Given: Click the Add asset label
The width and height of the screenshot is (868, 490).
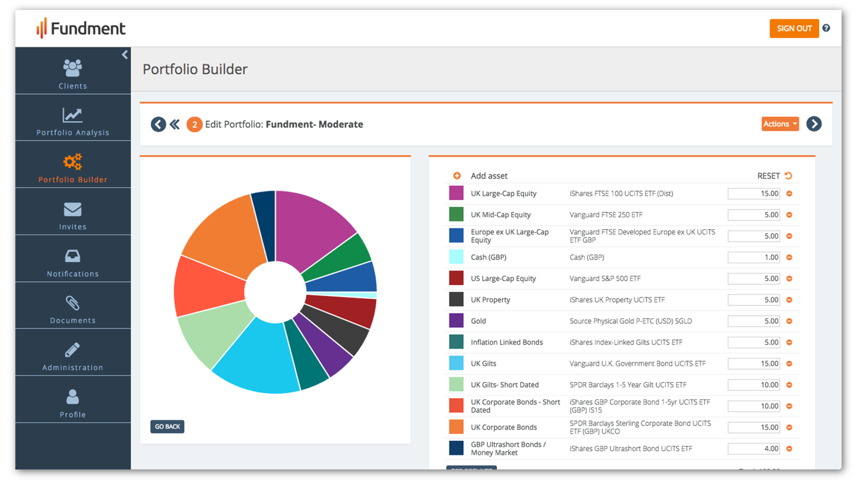Looking at the screenshot, I should (x=489, y=176).
